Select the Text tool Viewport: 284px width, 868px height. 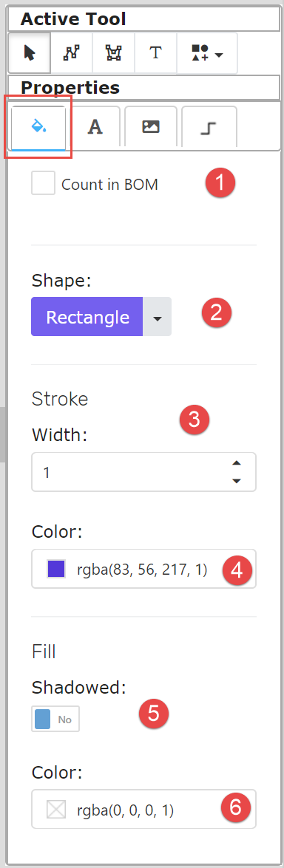coord(155,52)
